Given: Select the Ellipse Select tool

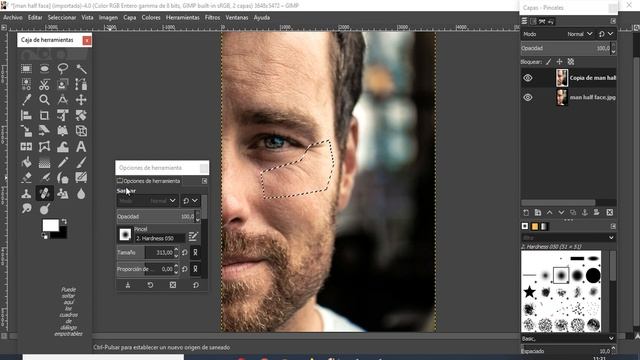Looking at the screenshot, I should [x=44, y=69].
